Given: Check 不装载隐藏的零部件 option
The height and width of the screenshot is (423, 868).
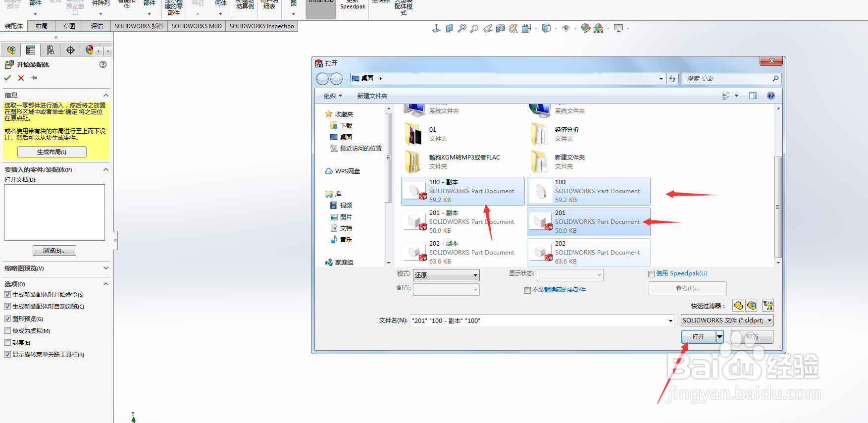Looking at the screenshot, I should coord(528,290).
